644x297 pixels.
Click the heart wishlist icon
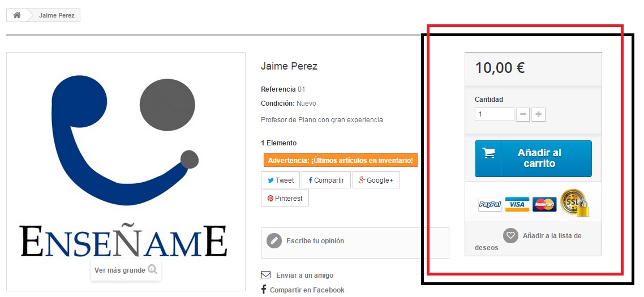[x=510, y=235]
